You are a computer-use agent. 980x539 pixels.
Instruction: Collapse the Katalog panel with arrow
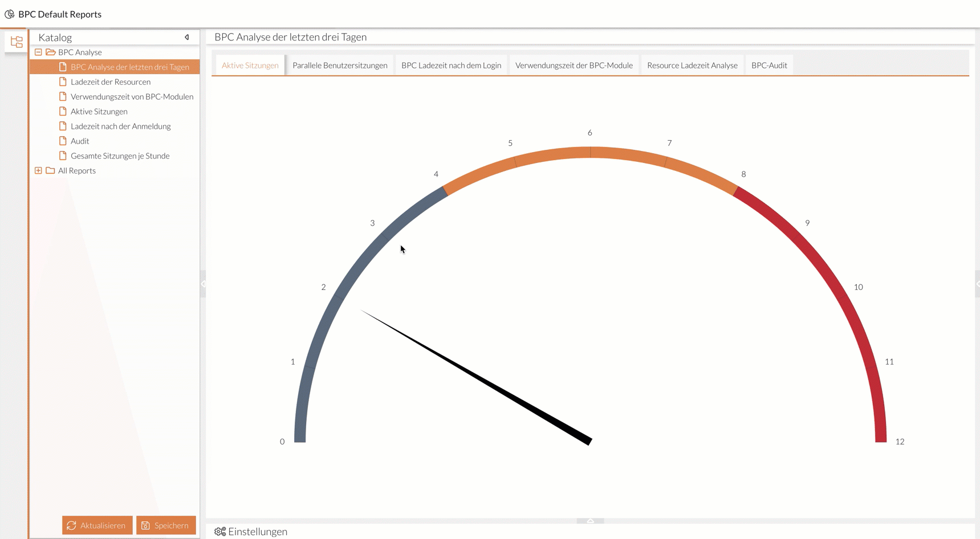187,38
